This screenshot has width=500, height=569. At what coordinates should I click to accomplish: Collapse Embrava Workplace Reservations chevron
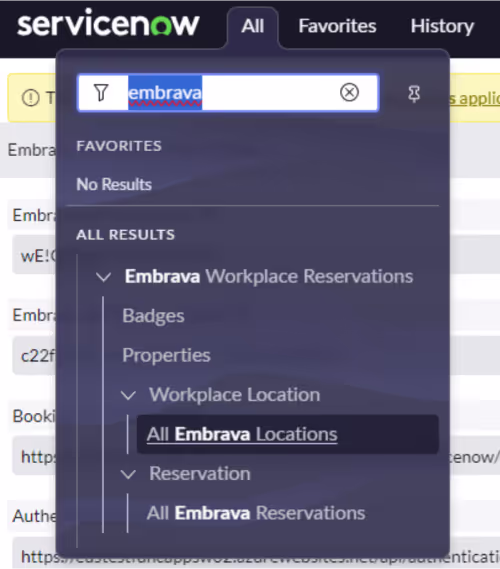tap(103, 277)
